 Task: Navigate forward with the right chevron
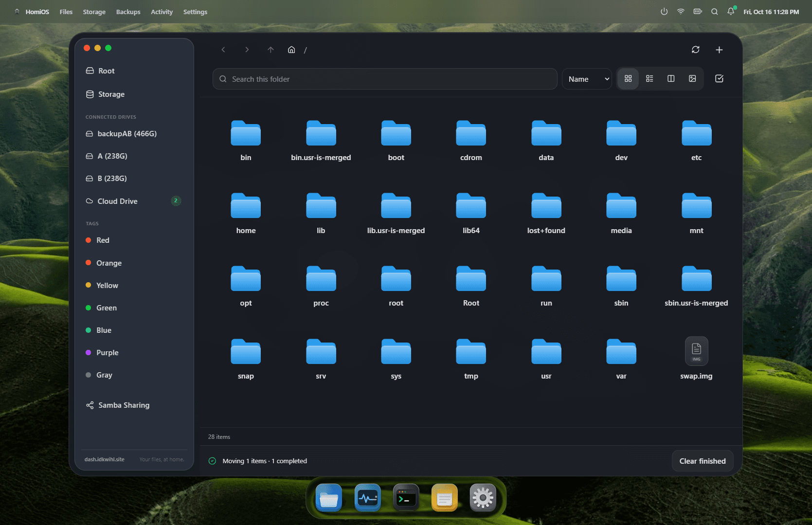point(247,50)
